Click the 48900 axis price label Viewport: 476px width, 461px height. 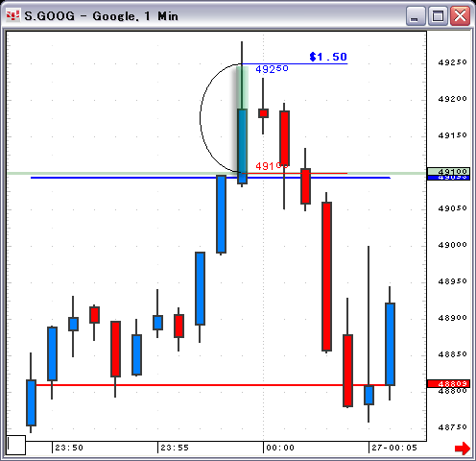[x=452, y=318]
